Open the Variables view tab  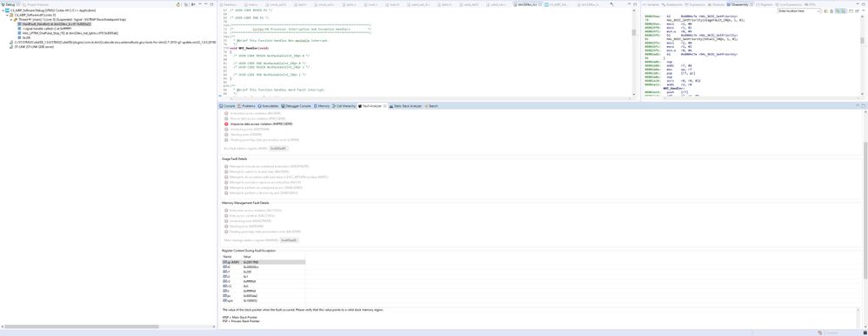click(x=651, y=4)
